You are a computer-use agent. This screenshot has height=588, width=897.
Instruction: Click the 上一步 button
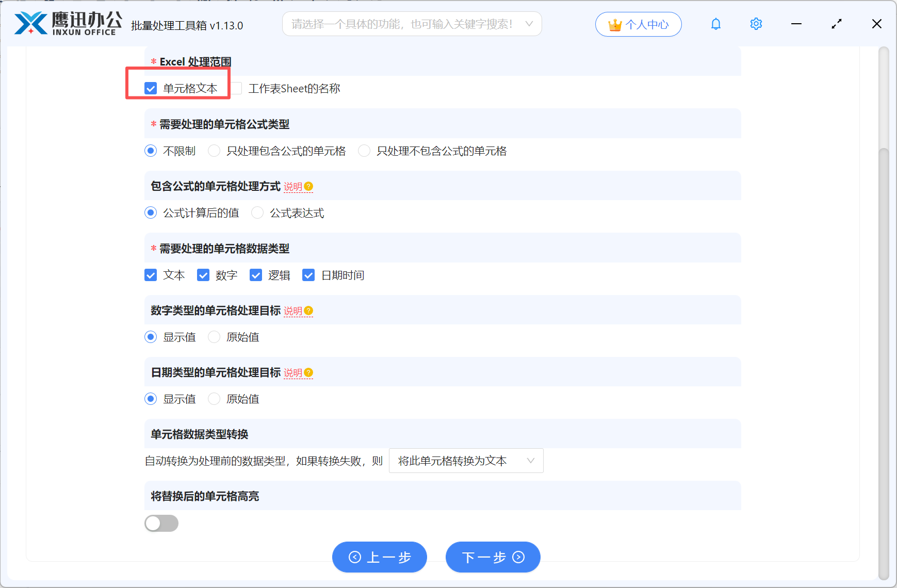(380, 557)
